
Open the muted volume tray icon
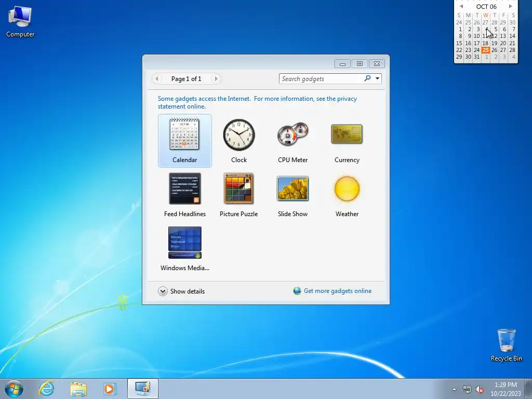pyautogui.click(x=480, y=389)
